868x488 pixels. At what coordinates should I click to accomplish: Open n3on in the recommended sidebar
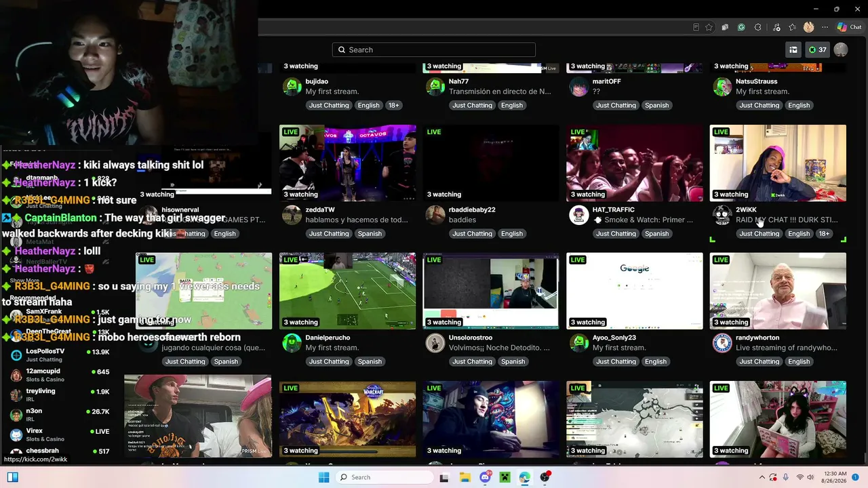pos(60,414)
